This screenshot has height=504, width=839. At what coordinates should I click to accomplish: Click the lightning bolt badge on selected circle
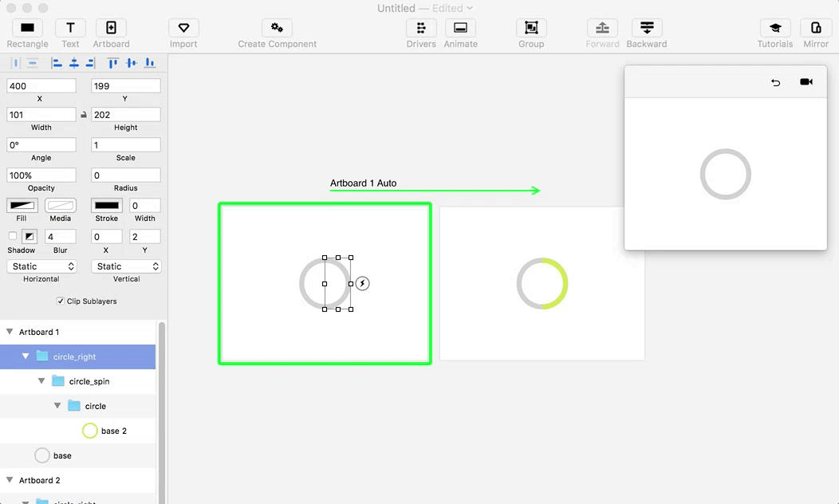[x=363, y=283]
